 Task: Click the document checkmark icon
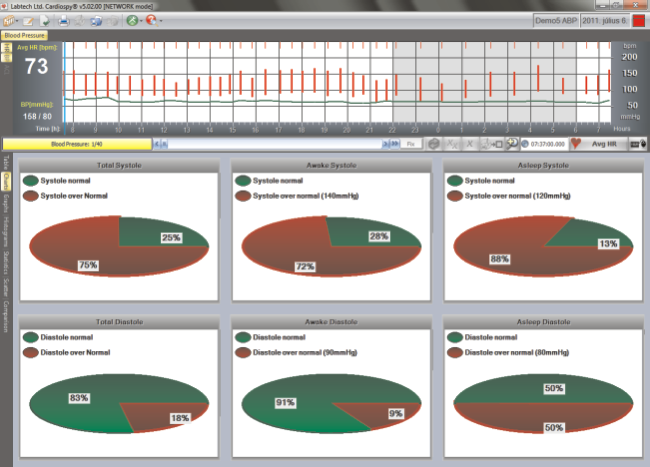45,21
